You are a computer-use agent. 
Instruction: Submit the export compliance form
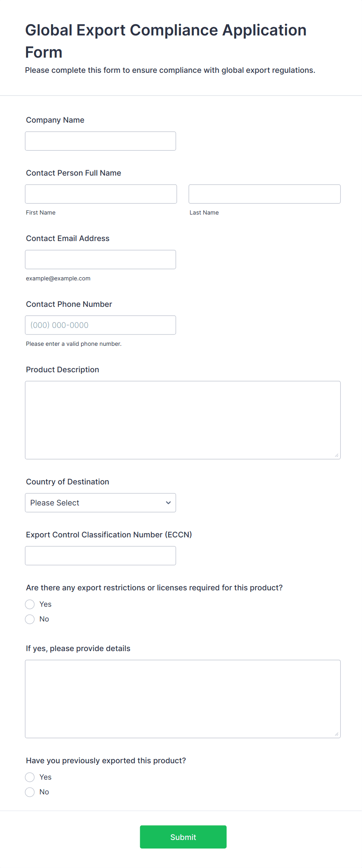[x=183, y=837]
